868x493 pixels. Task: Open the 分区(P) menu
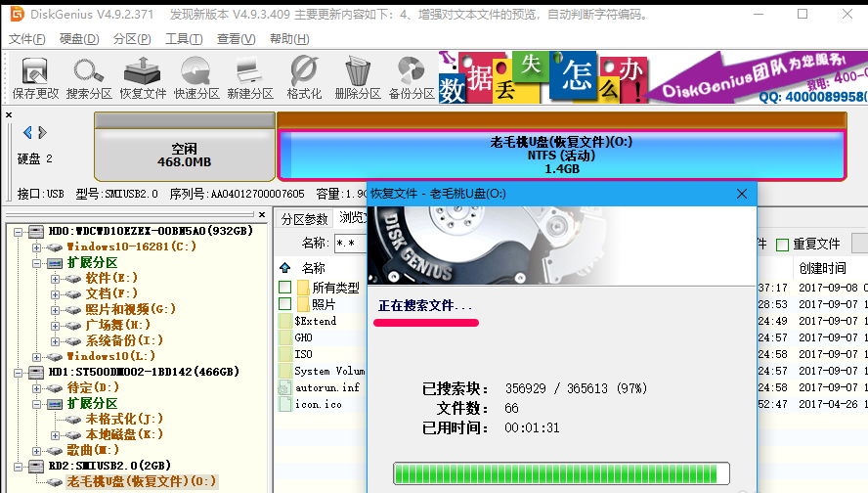[x=132, y=39]
